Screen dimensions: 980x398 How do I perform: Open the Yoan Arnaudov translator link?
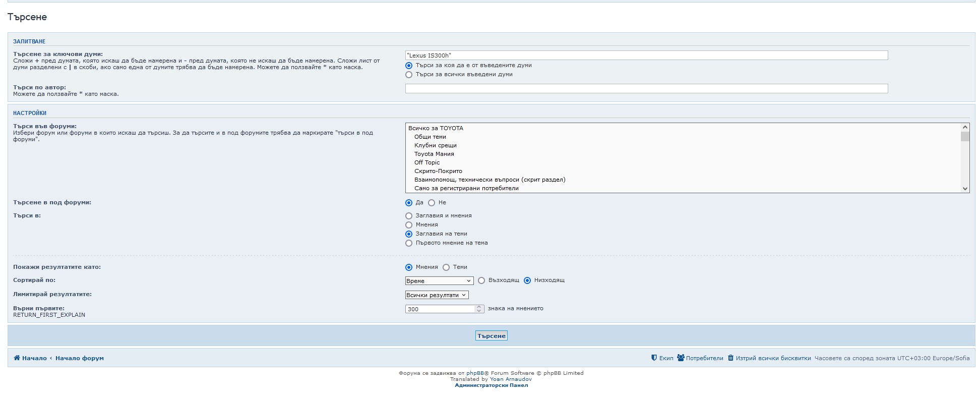click(511, 379)
